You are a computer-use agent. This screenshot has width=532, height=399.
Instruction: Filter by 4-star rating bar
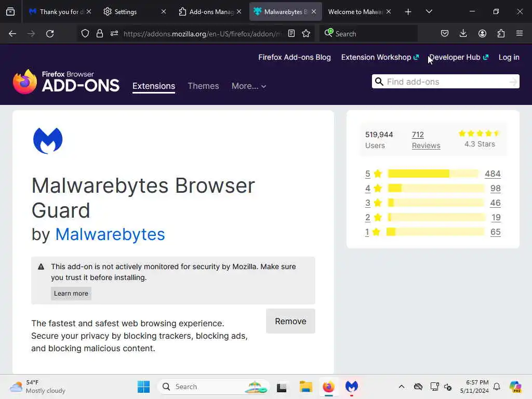436,188
